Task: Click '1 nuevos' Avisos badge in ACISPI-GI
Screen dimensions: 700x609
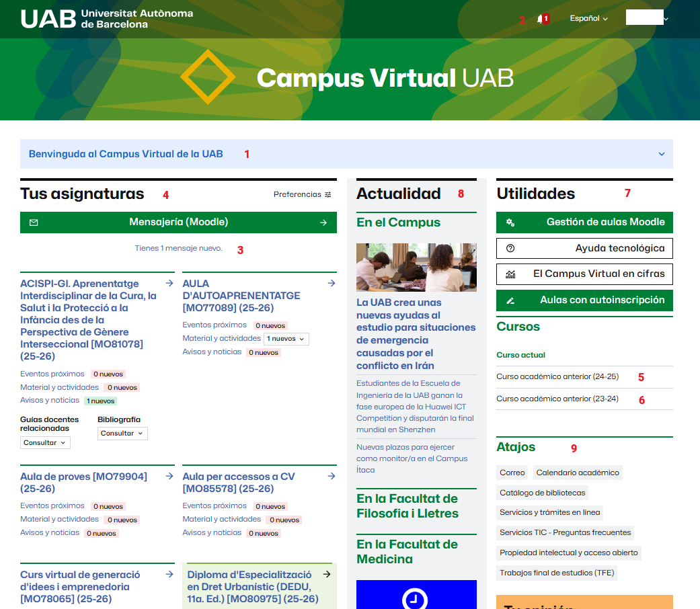Action: pyautogui.click(x=100, y=401)
